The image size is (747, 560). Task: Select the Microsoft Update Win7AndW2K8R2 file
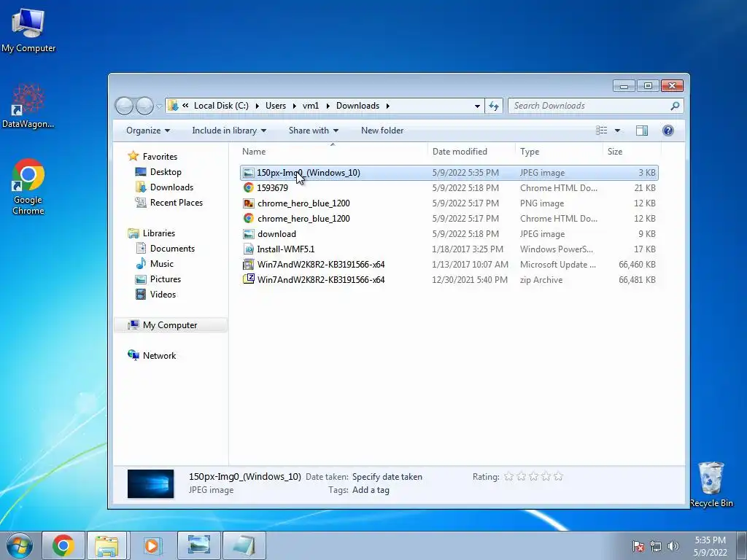tap(449, 264)
